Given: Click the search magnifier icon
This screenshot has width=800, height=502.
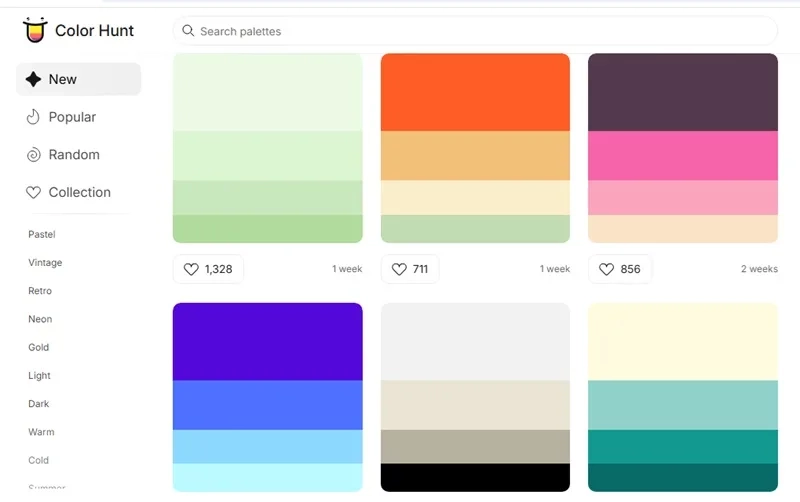Looking at the screenshot, I should point(188,31).
